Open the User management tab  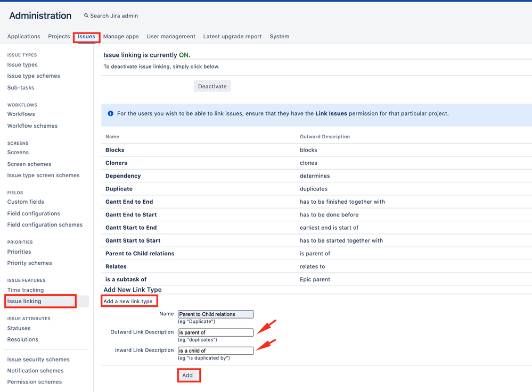171,37
